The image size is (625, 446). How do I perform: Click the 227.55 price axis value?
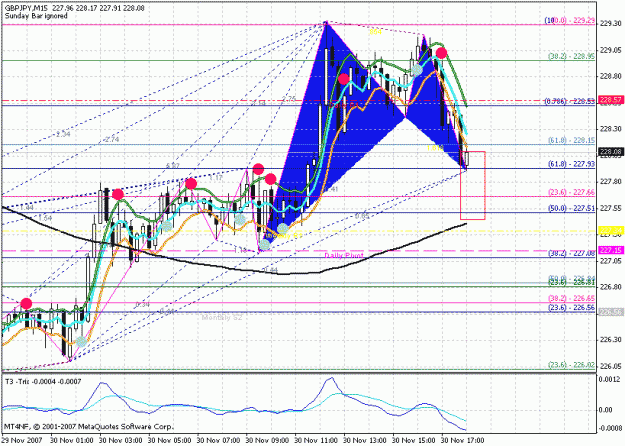(x=609, y=208)
